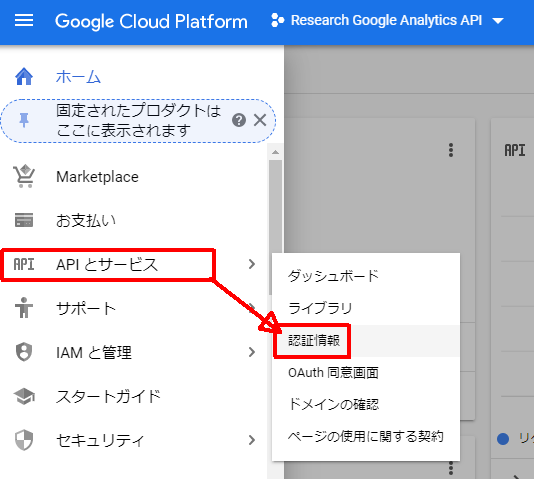Select OAuth 同意画面 in the submenu
Screen dimensions: 534x479
[x=366, y=373]
